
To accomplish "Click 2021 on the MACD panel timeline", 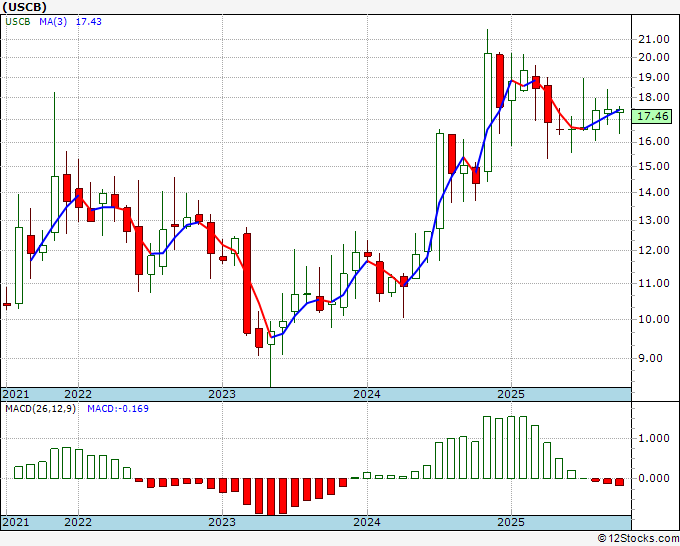I will tap(16, 522).
